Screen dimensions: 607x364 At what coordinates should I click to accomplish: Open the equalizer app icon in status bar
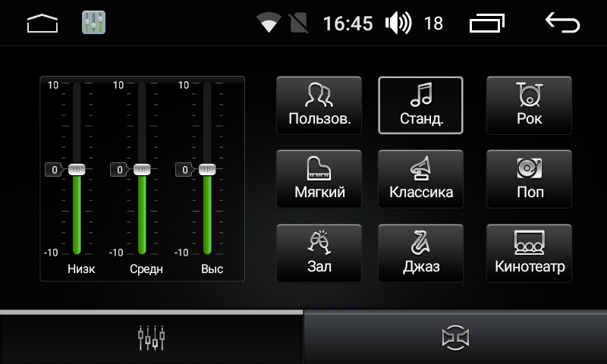pos(93,23)
